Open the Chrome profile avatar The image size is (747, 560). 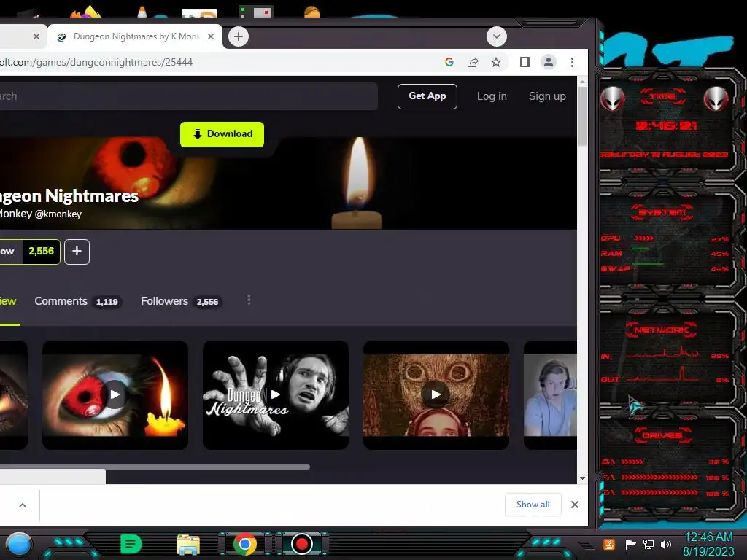pos(549,63)
